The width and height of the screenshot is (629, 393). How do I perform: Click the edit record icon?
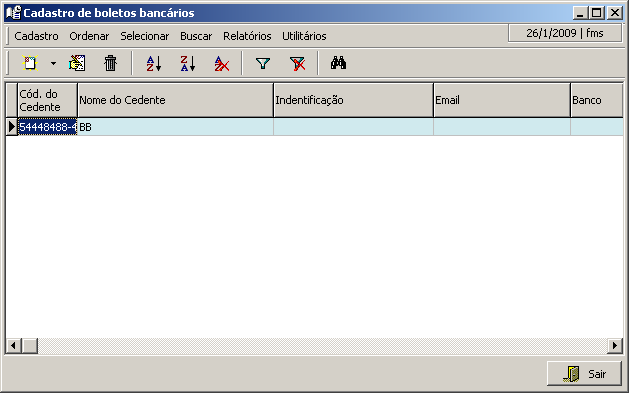click(x=77, y=63)
